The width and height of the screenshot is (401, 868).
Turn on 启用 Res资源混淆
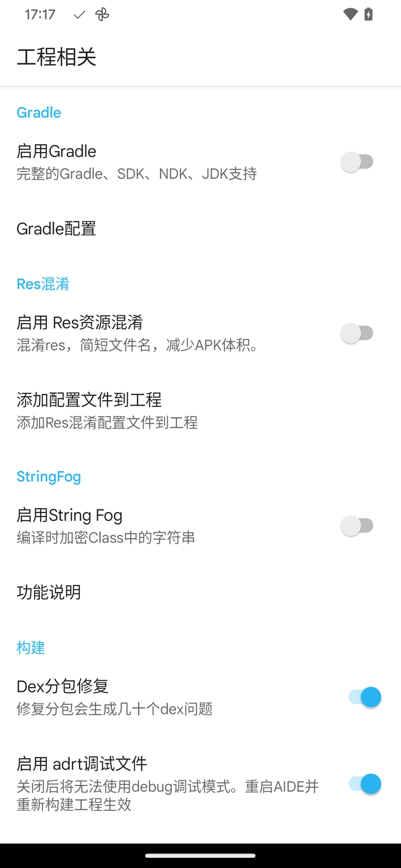(357, 333)
